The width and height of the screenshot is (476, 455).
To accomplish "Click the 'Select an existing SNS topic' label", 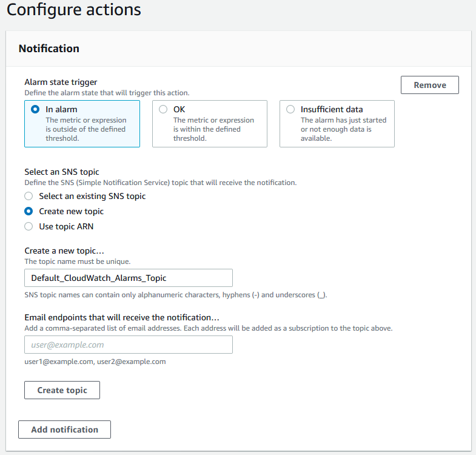I will (92, 196).
